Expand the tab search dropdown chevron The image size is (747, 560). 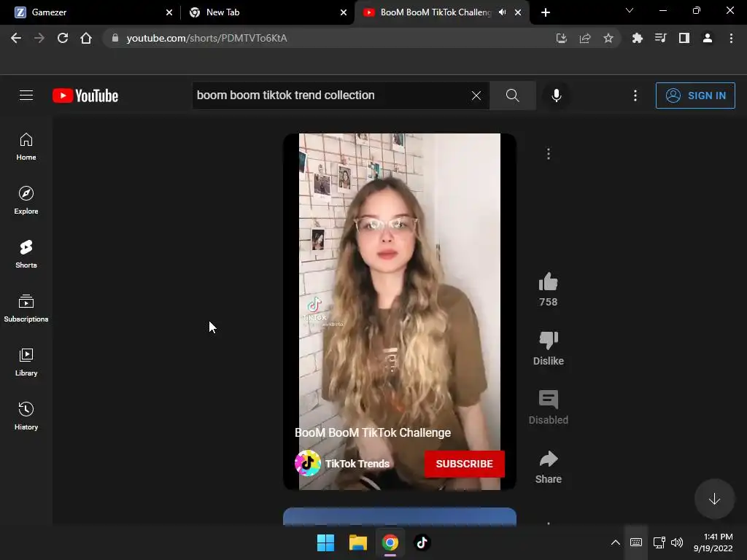coord(630,10)
